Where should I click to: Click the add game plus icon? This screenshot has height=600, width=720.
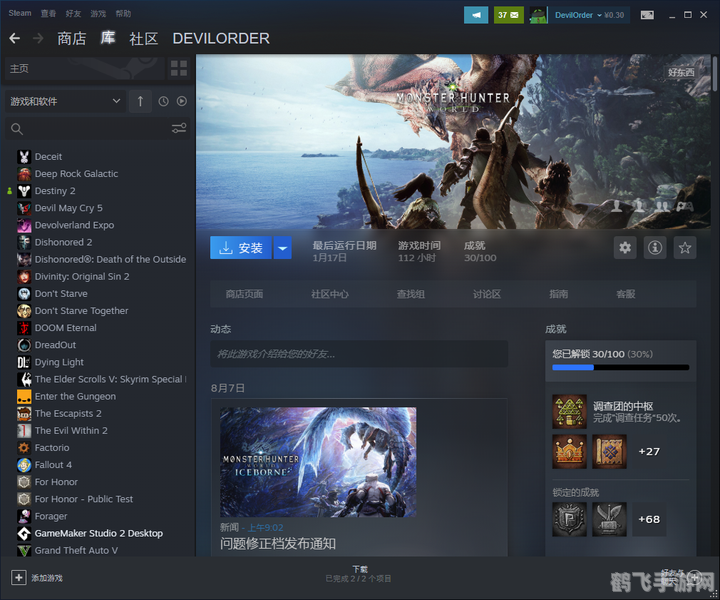click(x=19, y=577)
